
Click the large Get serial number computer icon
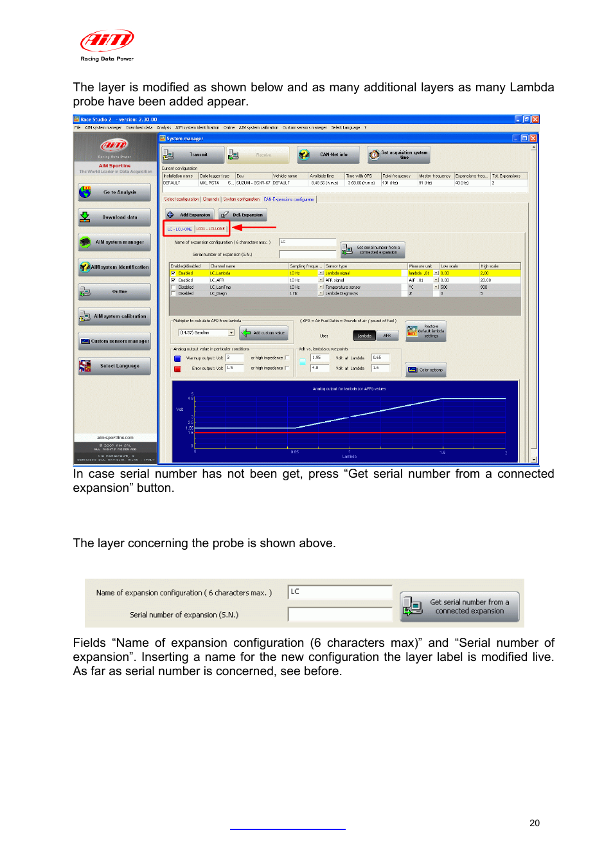pyautogui.click(x=412, y=606)
